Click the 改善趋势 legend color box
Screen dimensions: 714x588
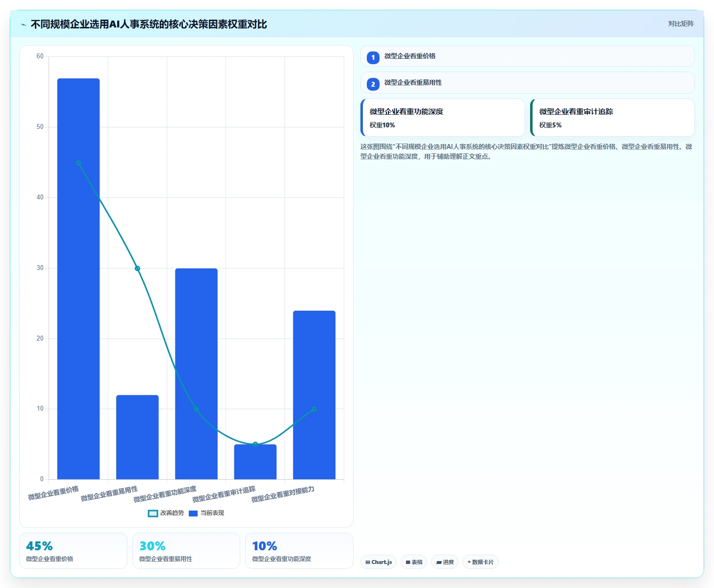[153, 513]
